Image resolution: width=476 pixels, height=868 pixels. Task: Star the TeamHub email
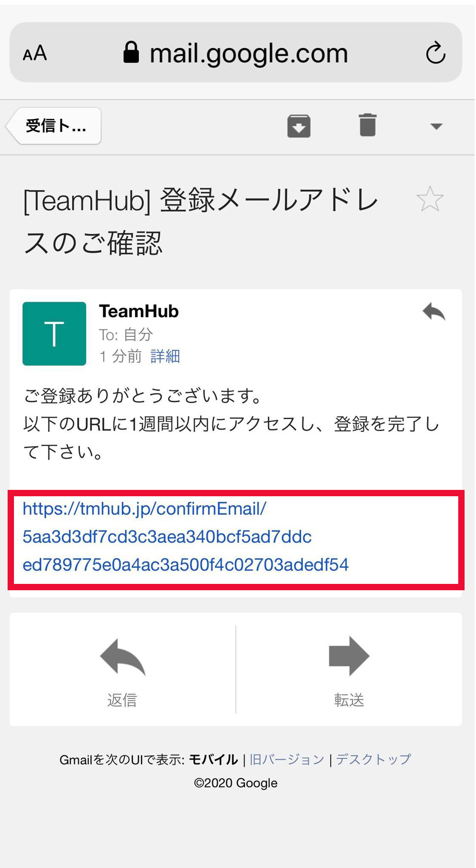pos(430,199)
